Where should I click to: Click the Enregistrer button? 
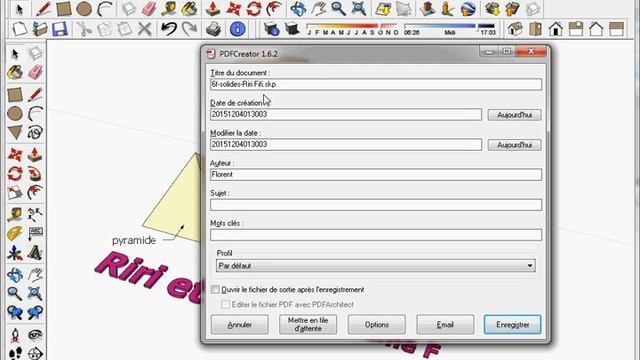[513, 324]
